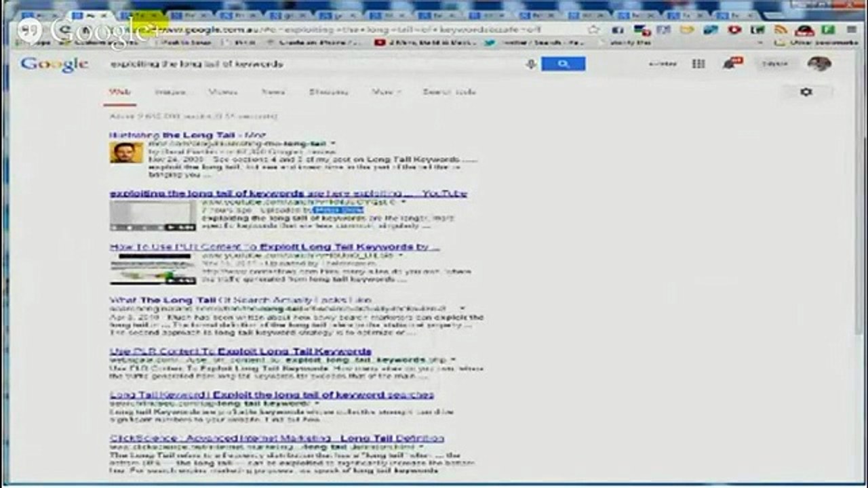Open 'Use PLR Content To Exploit' article link
This screenshot has height=488, width=868.
[241, 351]
